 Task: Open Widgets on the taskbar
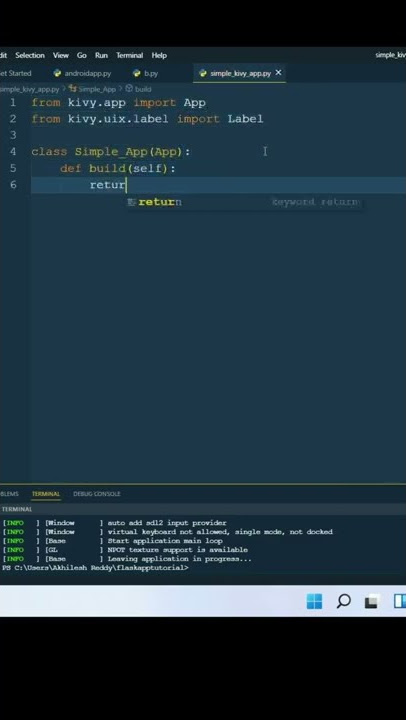coord(400,601)
